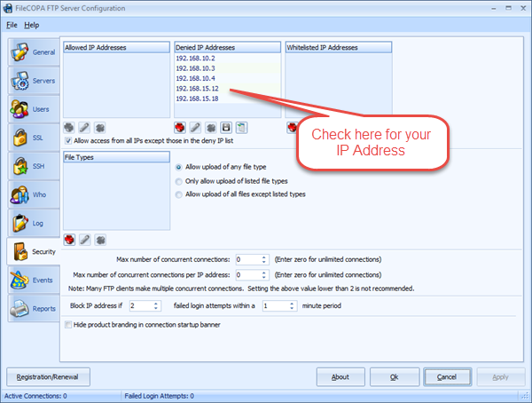Select denied IP 192.168.10.3
The image size is (532, 403).
(x=227, y=68)
